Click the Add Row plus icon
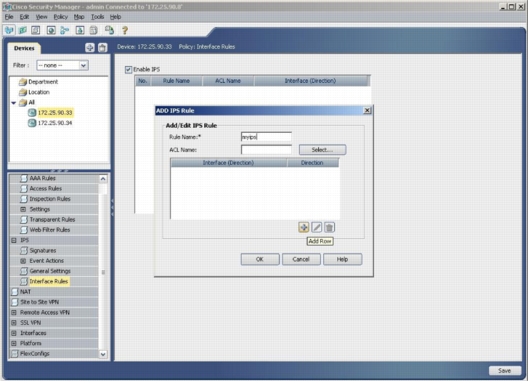The height and width of the screenshot is (383, 530). tap(304, 228)
